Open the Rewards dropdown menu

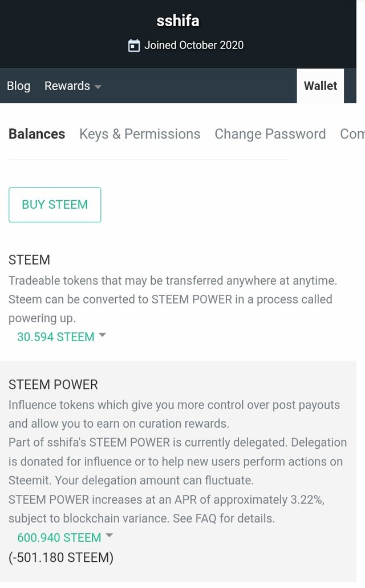tap(72, 86)
